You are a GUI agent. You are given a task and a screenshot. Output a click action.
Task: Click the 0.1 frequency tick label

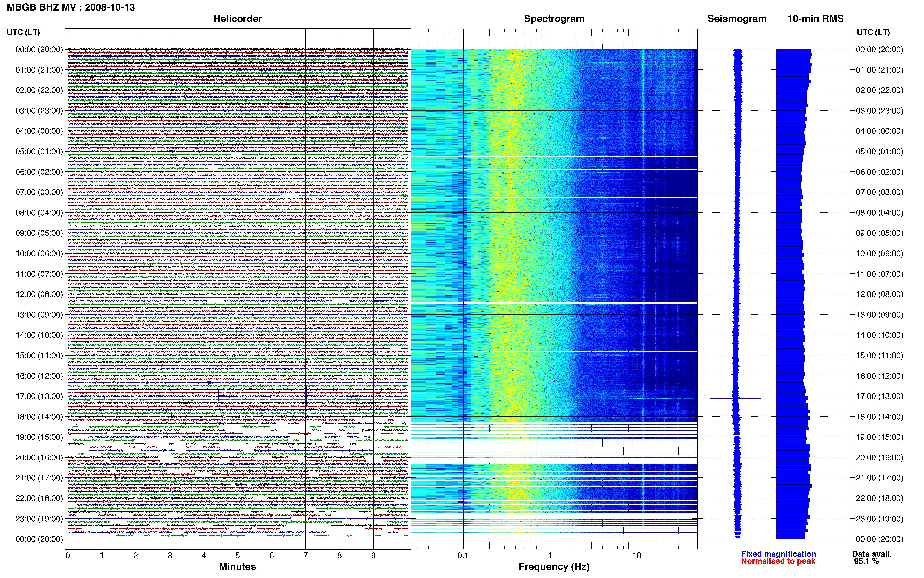click(x=463, y=556)
